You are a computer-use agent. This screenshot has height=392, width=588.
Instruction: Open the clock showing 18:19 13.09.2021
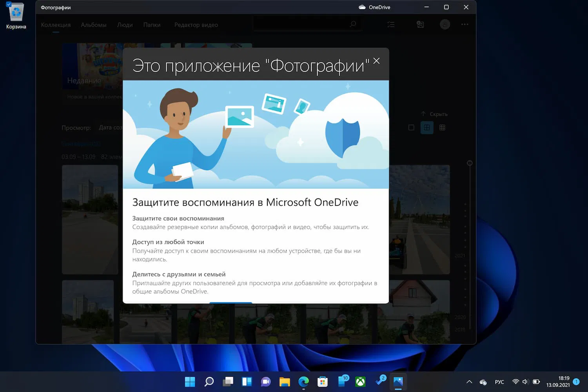tap(558, 382)
